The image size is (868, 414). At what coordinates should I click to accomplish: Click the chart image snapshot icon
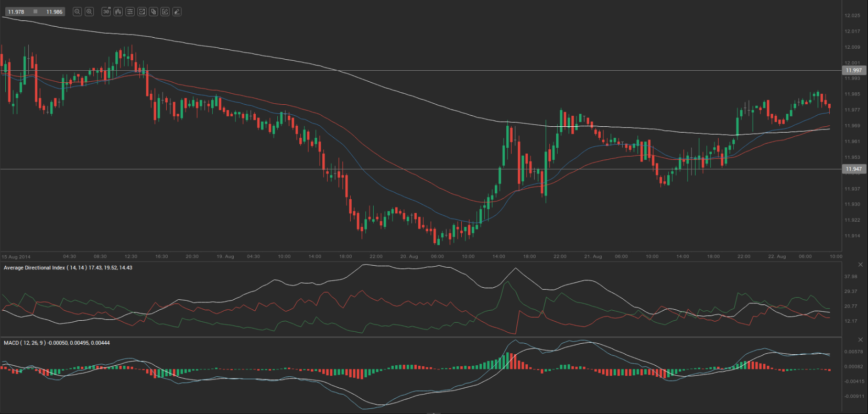coord(142,12)
